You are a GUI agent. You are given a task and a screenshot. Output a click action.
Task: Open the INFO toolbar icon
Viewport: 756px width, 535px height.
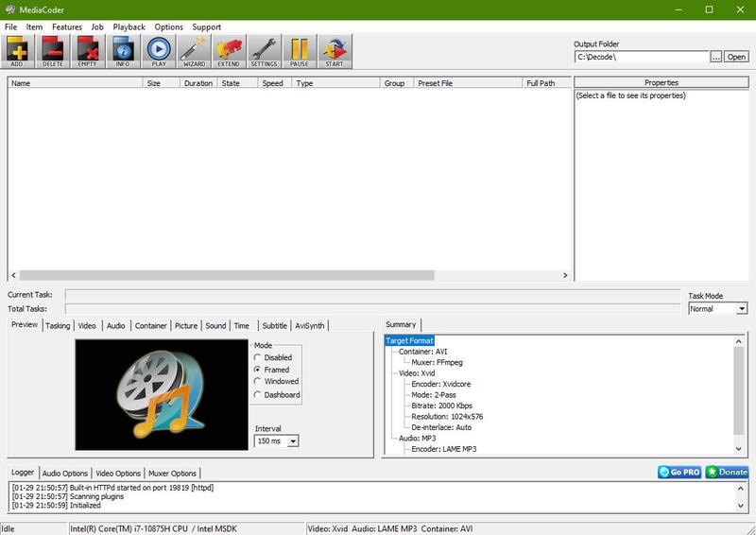tap(123, 51)
